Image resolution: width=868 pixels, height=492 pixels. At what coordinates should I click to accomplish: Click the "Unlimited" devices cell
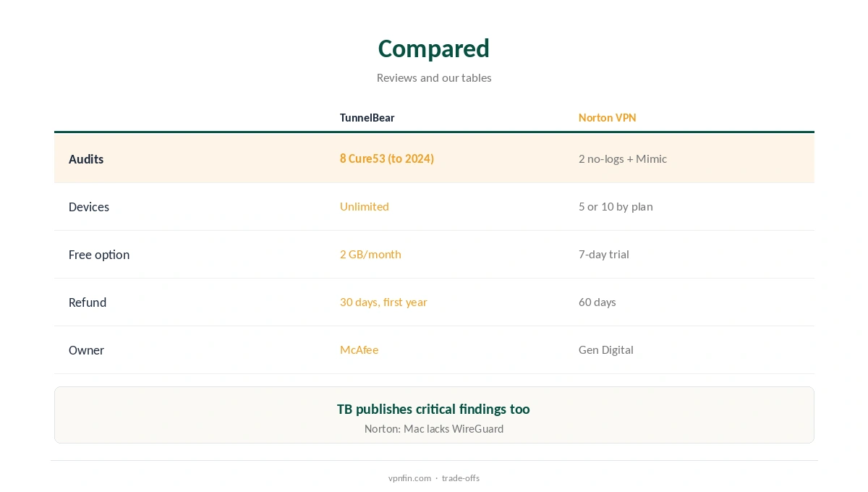[365, 206]
